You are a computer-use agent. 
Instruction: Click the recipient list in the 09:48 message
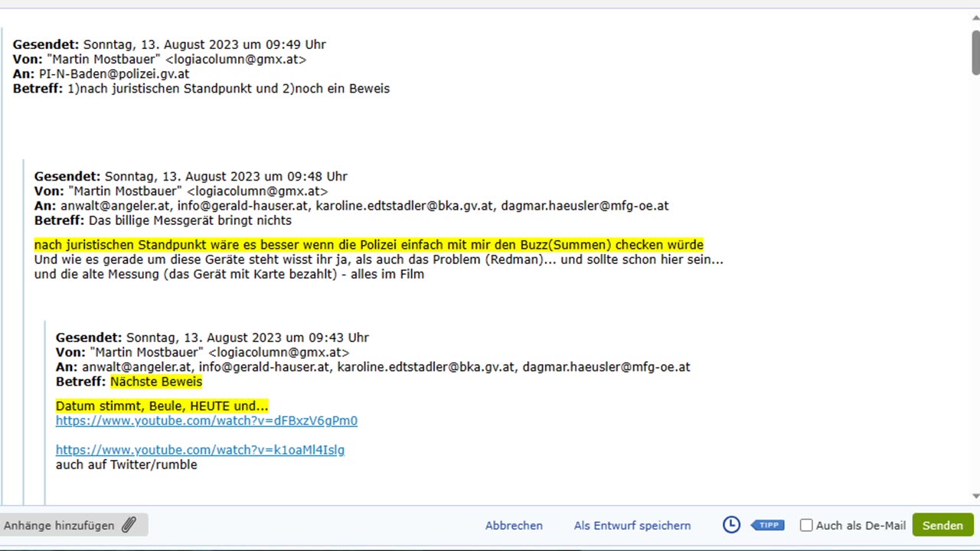click(x=364, y=206)
